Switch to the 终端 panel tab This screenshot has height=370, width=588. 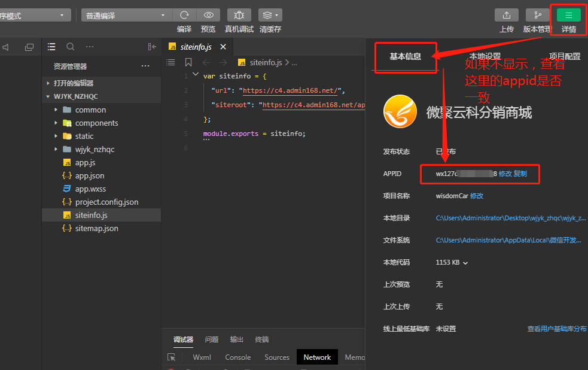262,339
